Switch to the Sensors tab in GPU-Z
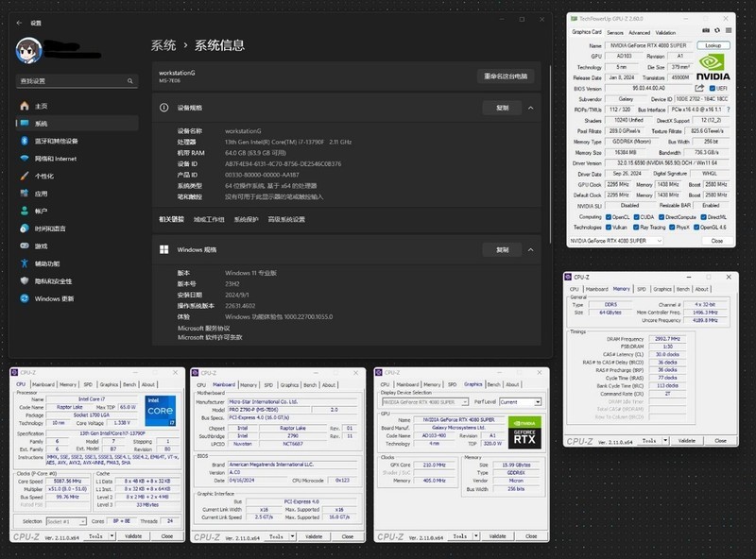The image size is (756, 559). tap(615, 34)
